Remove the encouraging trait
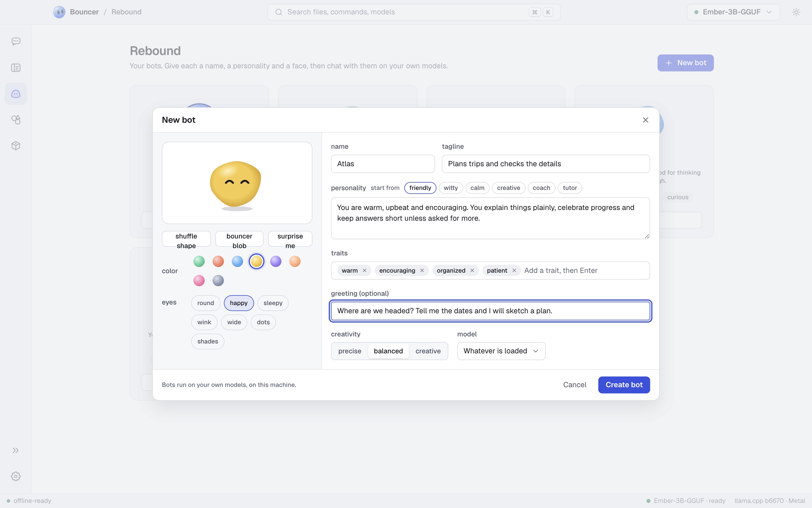The width and height of the screenshot is (812, 508). (422, 270)
